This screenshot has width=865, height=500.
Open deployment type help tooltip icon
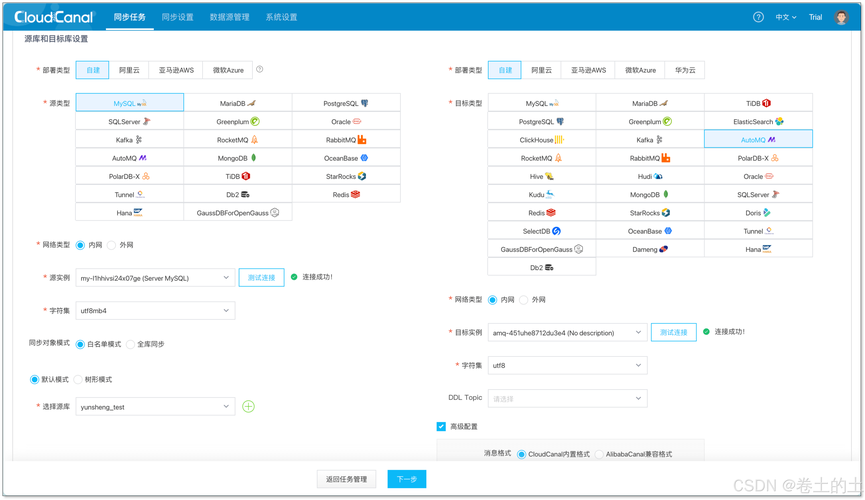tap(259, 69)
